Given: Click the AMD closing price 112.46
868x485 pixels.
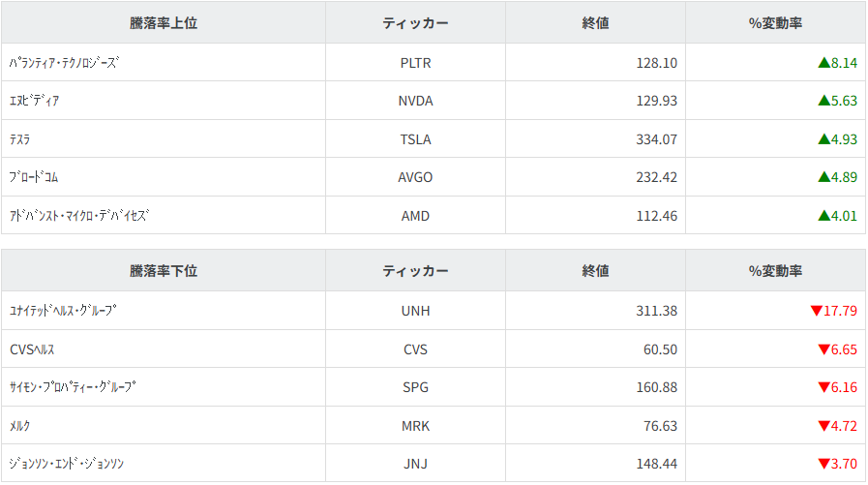Looking at the screenshot, I should click(x=657, y=216).
